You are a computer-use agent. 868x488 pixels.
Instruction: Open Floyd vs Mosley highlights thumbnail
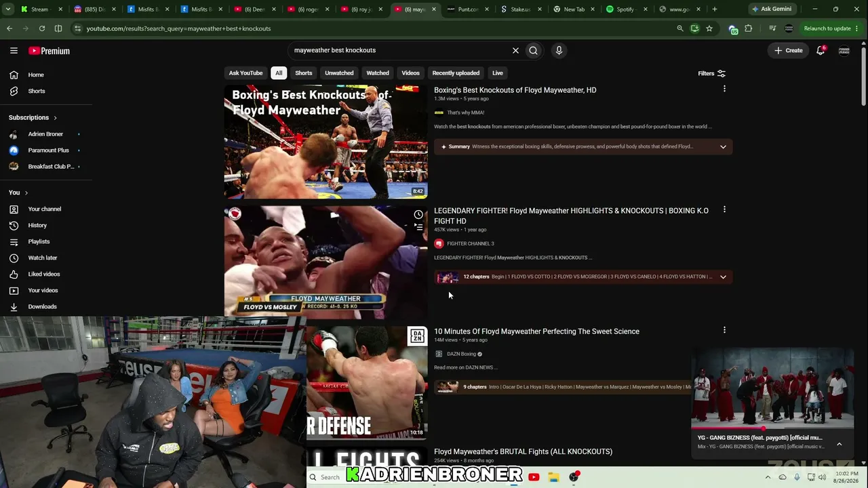326,262
